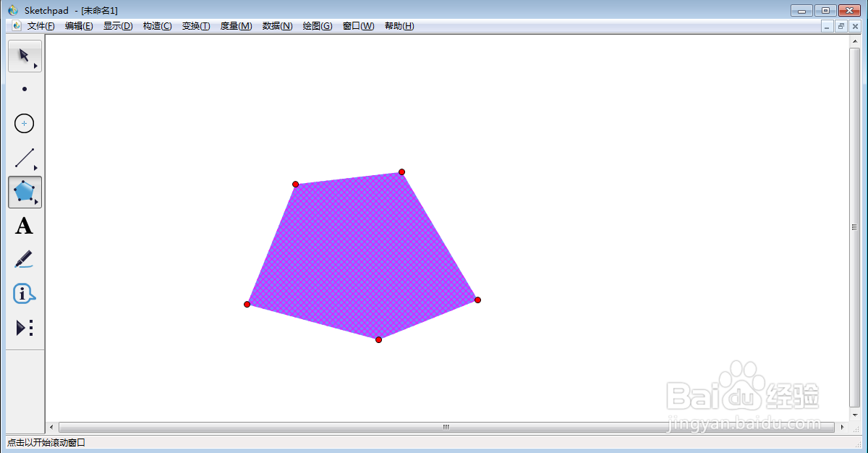Select the Marker pen tool
This screenshot has height=453, width=868.
pos(25,260)
